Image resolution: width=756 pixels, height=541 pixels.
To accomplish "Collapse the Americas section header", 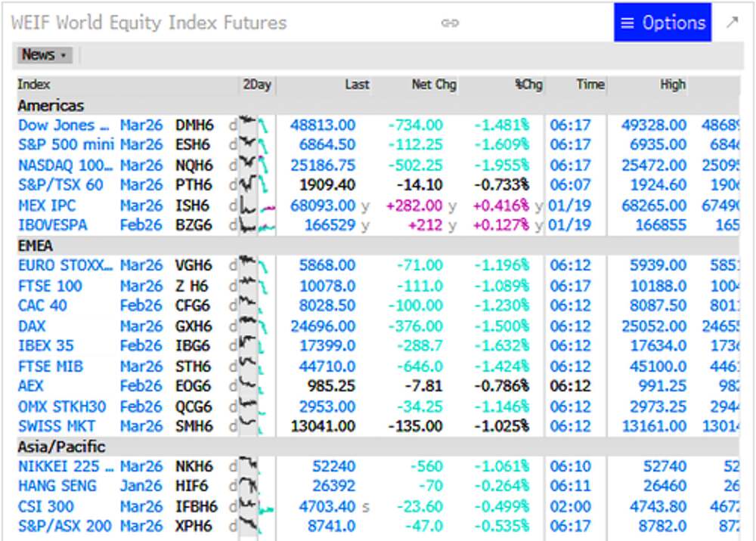I will [x=51, y=106].
